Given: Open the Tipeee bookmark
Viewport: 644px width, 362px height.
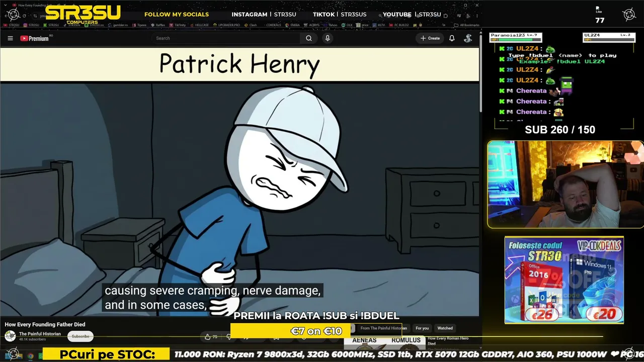Looking at the screenshot, I should (139, 25).
